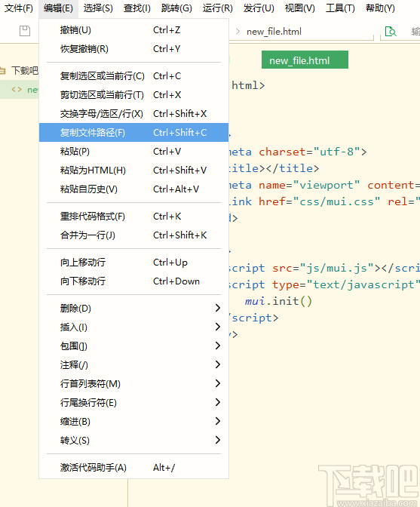Viewport: 420px width, 507px height.
Task: Switch to the green new_file.html tab
Action: click(x=305, y=60)
